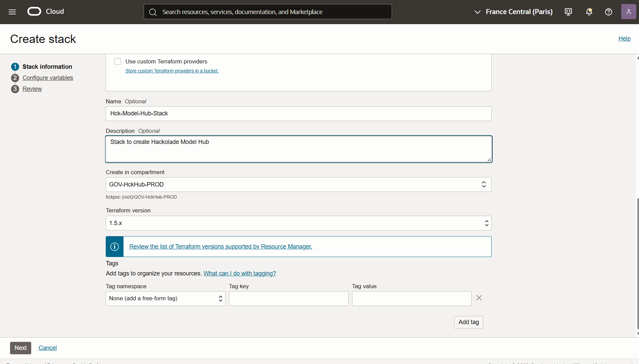Go to the Configure variables step
The height and width of the screenshot is (364, 639).
coord(48,77)
